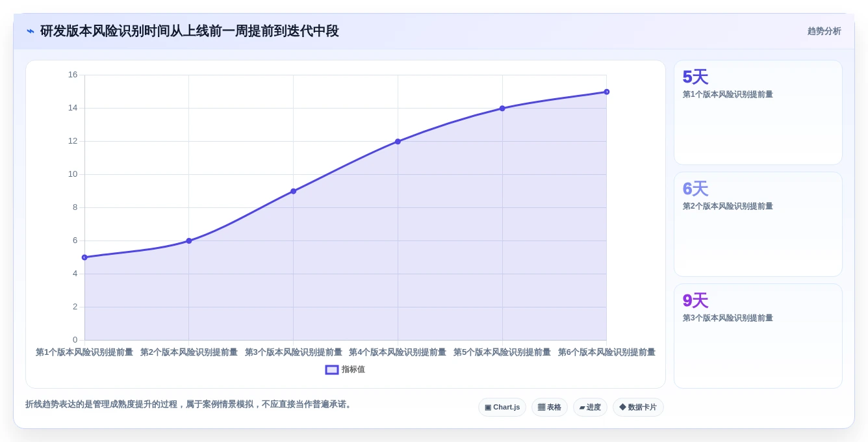Screen dimensions: 868x442
Task: Click the data point for 第5个版本
Action: [502, 108]
